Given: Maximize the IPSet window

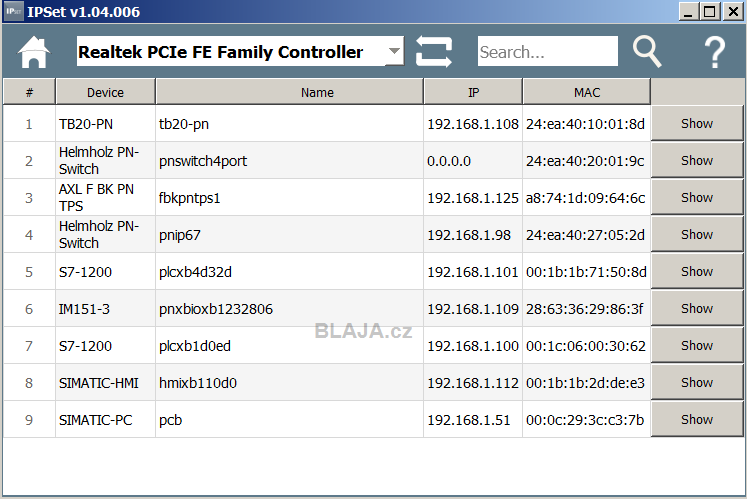Looking at the screenshot, I should click(x=710, y=11).
